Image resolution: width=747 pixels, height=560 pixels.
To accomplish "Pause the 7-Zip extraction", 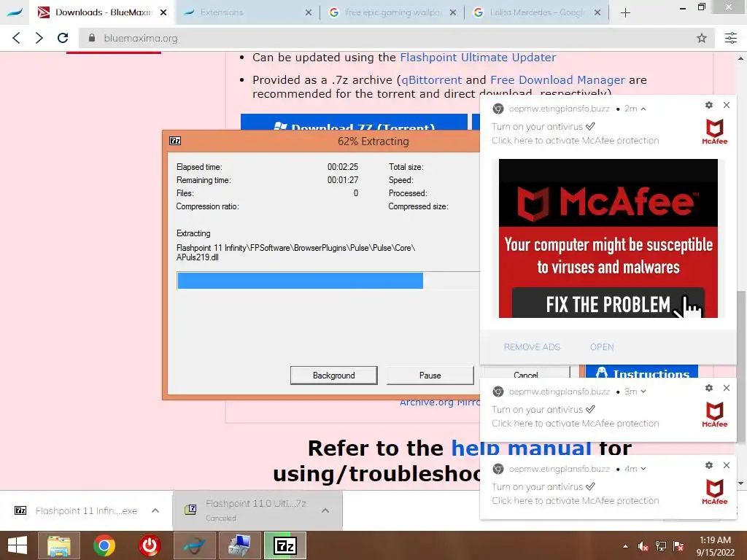I will [x=430, y=376].
